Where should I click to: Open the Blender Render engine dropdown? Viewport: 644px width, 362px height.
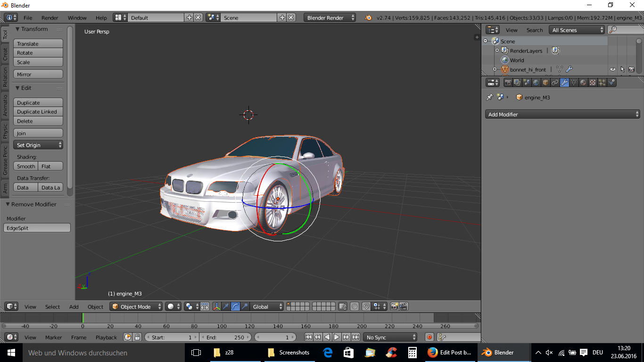(330, 17)
